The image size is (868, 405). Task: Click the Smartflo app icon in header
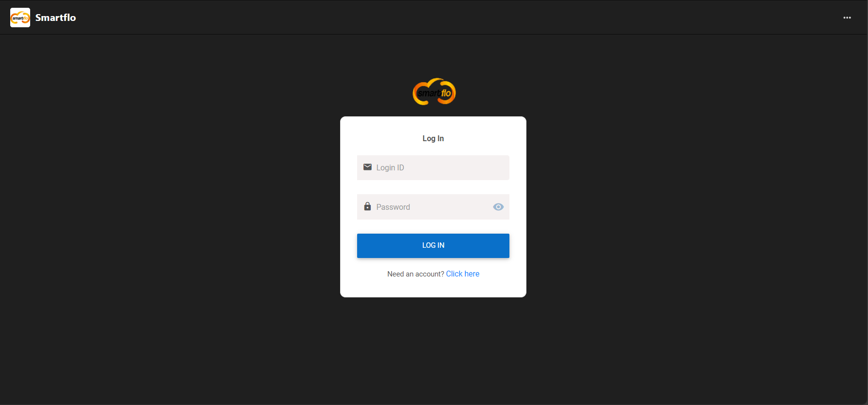pos(20,18)
